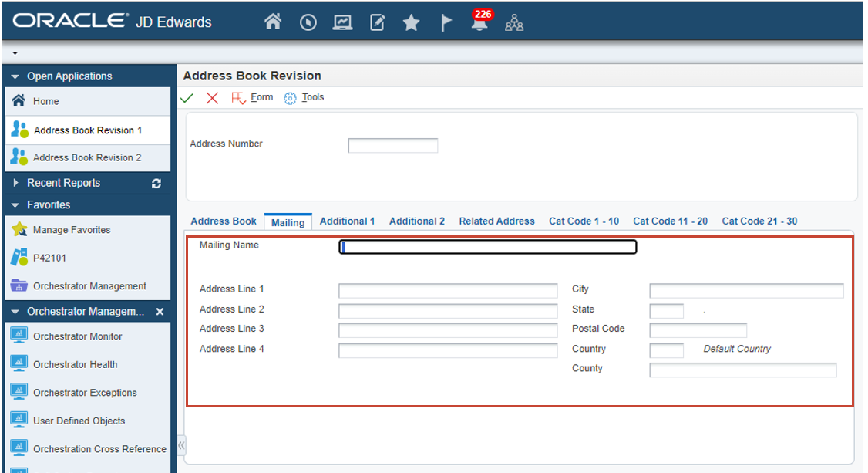Click the State input field
Screen dimensions: 868x473
667,311
